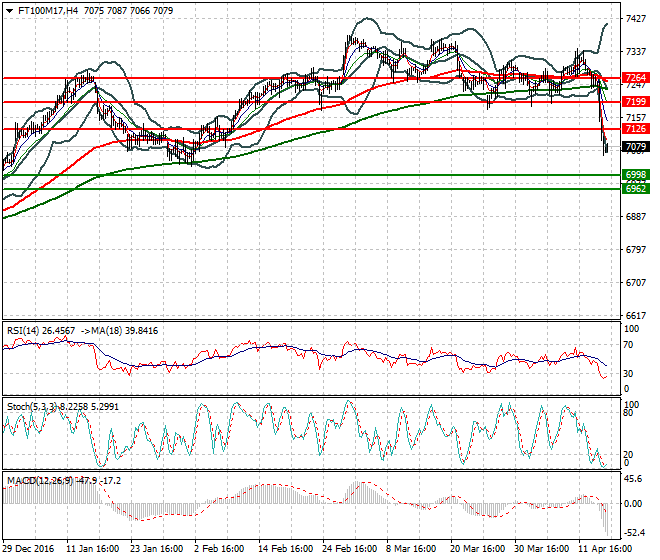
Task: Click the MACD 45.6 scale value
Action: pos(633,479)
